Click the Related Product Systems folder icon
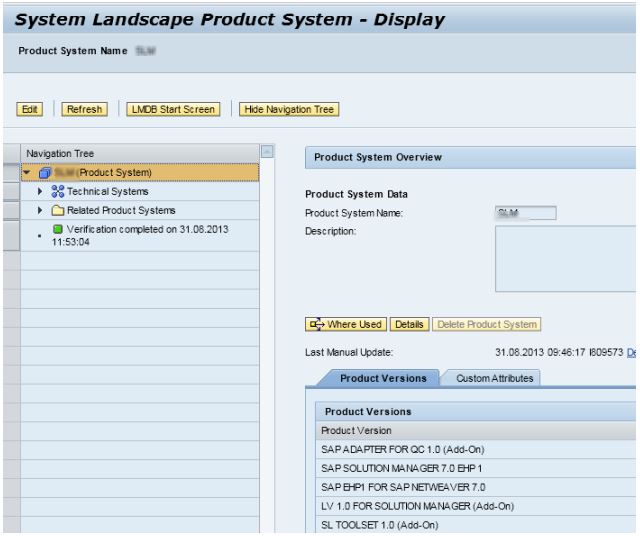Image resolution: width=640 pixels, height=536 pixels. [58, 210]
